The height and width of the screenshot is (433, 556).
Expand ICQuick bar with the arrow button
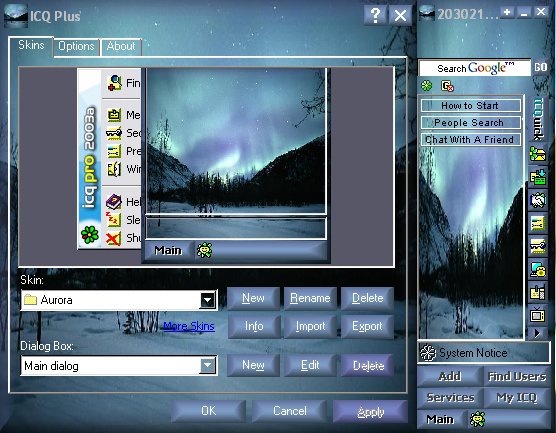(x=537, y=333)
